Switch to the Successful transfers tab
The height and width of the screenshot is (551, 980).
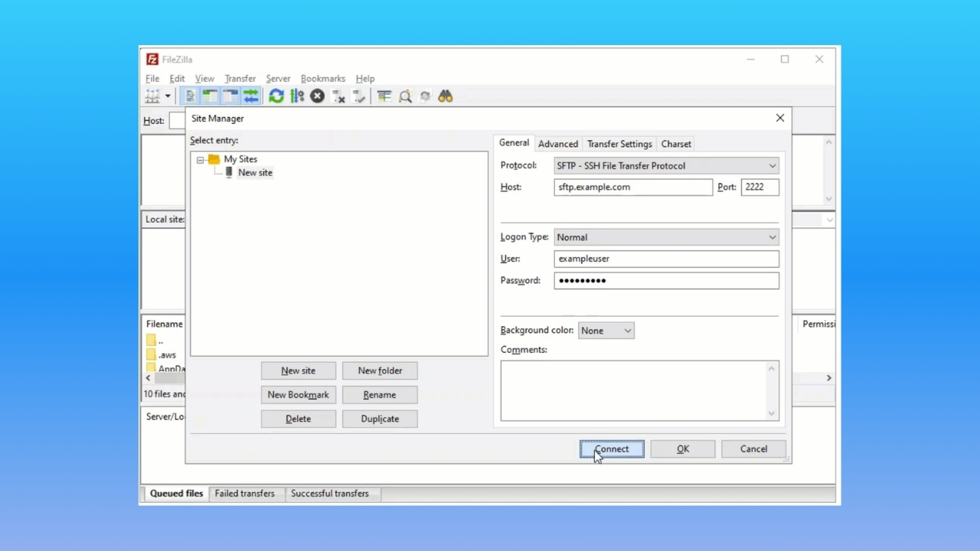[330, 494]
